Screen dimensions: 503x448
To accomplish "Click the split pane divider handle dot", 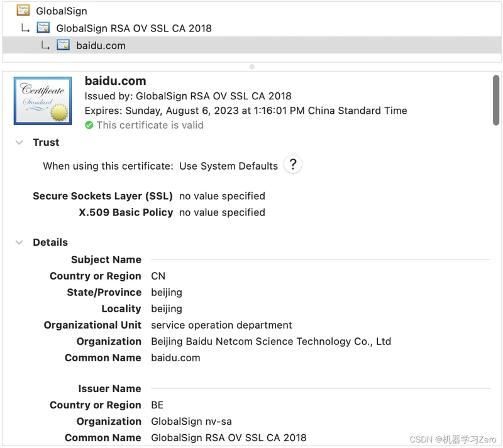I will click(252, 67).
